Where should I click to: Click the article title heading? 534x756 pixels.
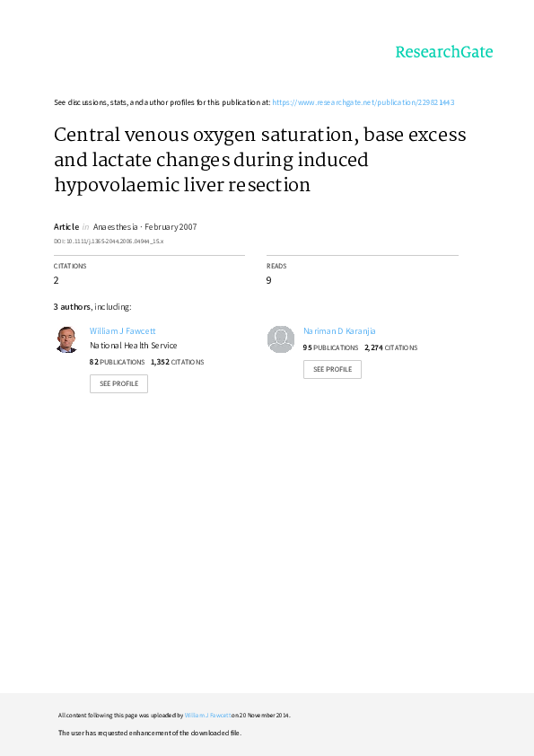click(x=259, y=160)
